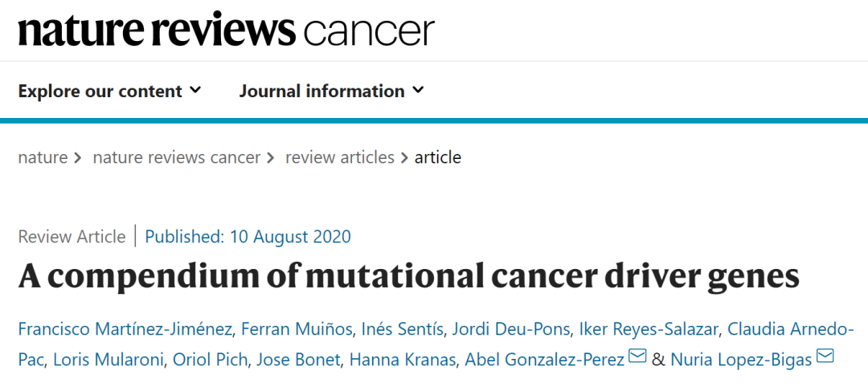Click the article title heading
Viewport: 868px width, 387px height.
(x=408, y=277)
